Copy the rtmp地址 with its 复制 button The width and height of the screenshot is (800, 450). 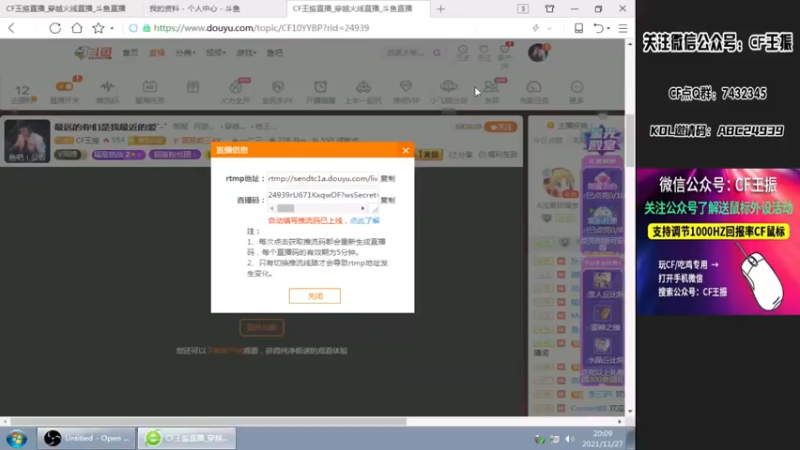388,179
